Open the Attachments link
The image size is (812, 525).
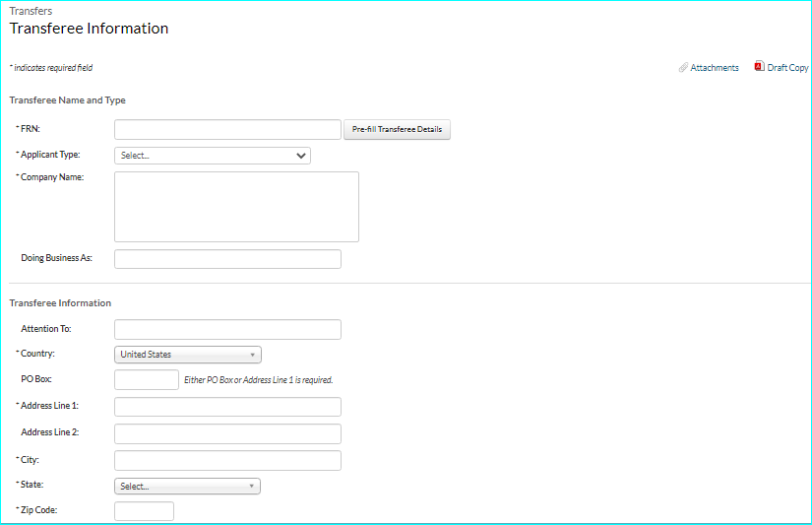click(715, 67)
